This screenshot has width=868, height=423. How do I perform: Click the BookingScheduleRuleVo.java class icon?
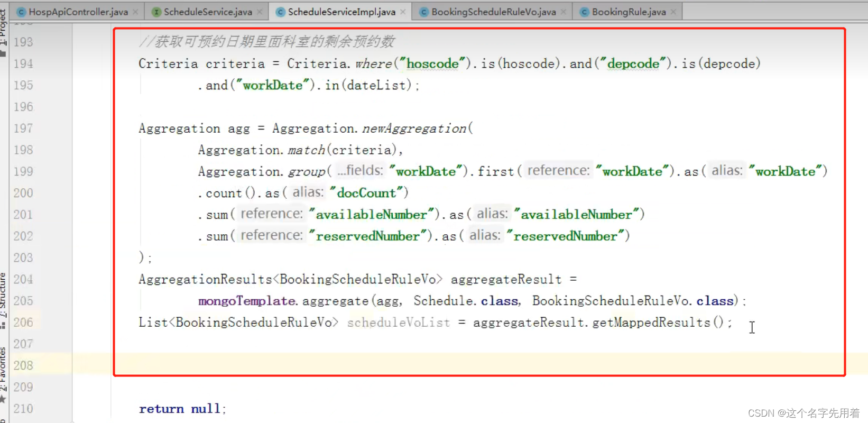[424, 12]
